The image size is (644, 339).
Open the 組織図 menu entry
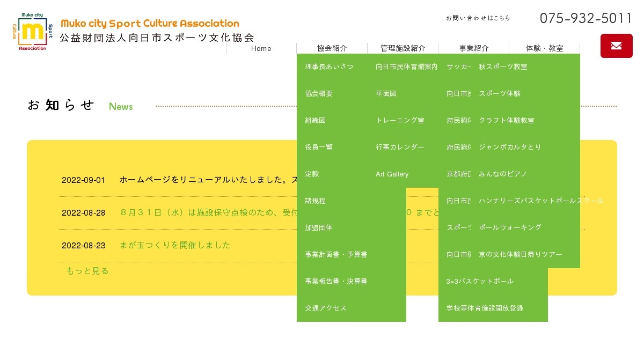tap(316, 120)
